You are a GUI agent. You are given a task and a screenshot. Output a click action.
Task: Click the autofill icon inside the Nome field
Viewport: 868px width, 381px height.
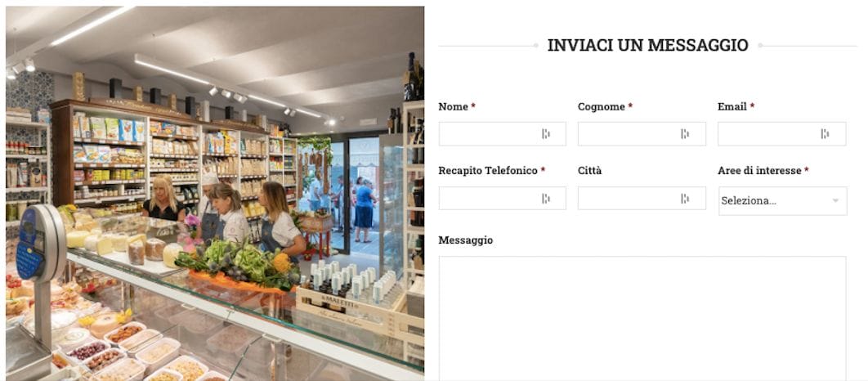[546, 133]
